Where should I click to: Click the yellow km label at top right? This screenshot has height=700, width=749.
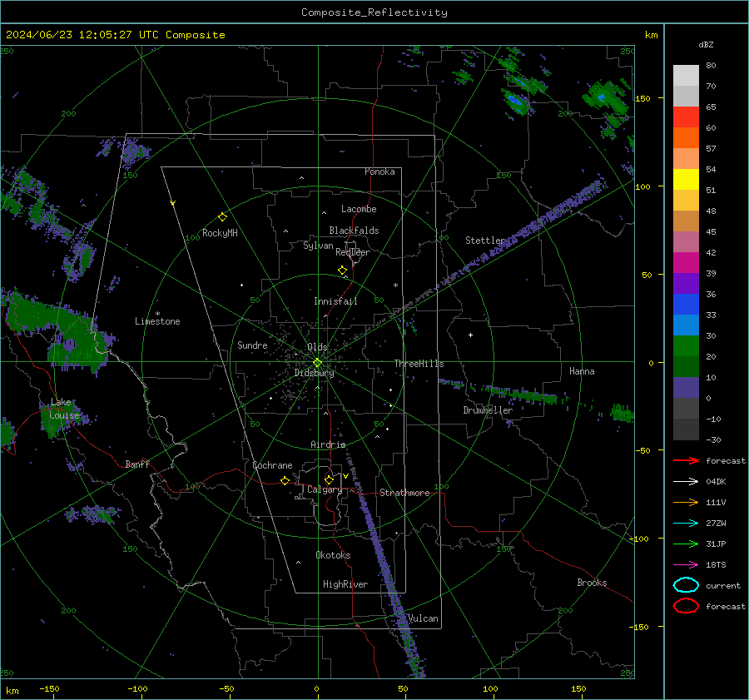click(x=651, y=35)
